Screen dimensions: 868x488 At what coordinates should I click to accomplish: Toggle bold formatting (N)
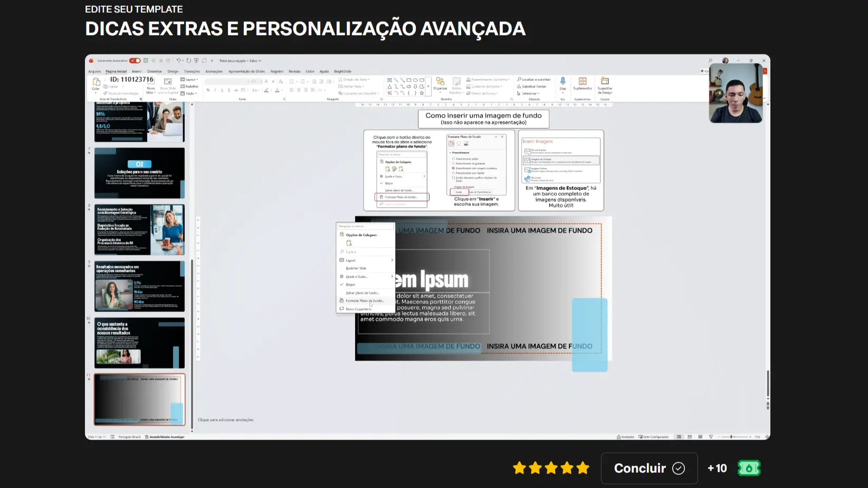[x=208, y=90]
